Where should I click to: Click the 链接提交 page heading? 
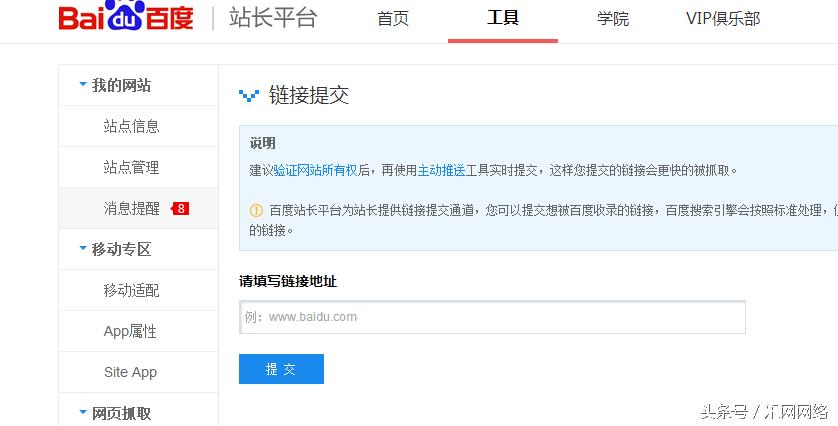309,96
